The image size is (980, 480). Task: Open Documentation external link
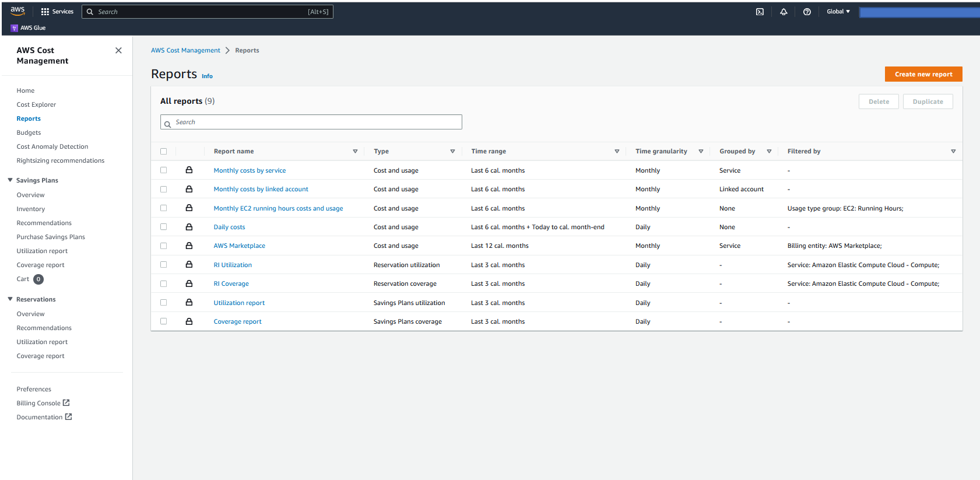44,417
